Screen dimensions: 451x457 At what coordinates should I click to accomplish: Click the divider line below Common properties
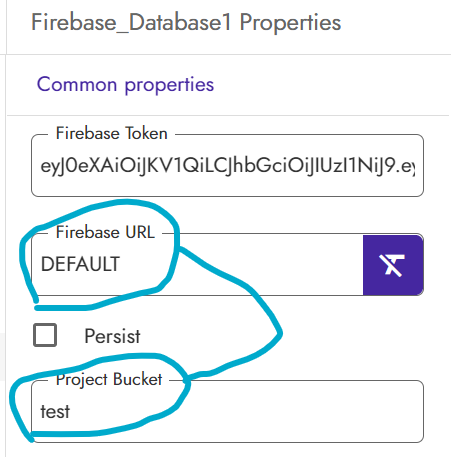pyautogui.click(x=228, y=116)
